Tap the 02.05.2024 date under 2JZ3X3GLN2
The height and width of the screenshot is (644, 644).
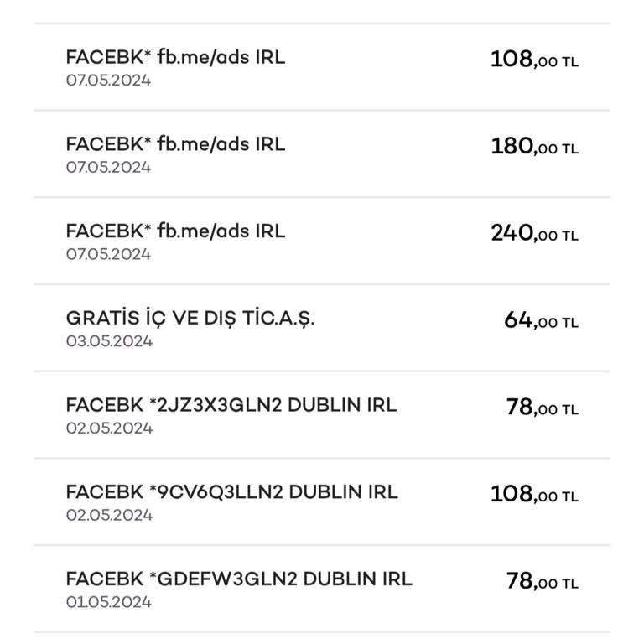109,428
